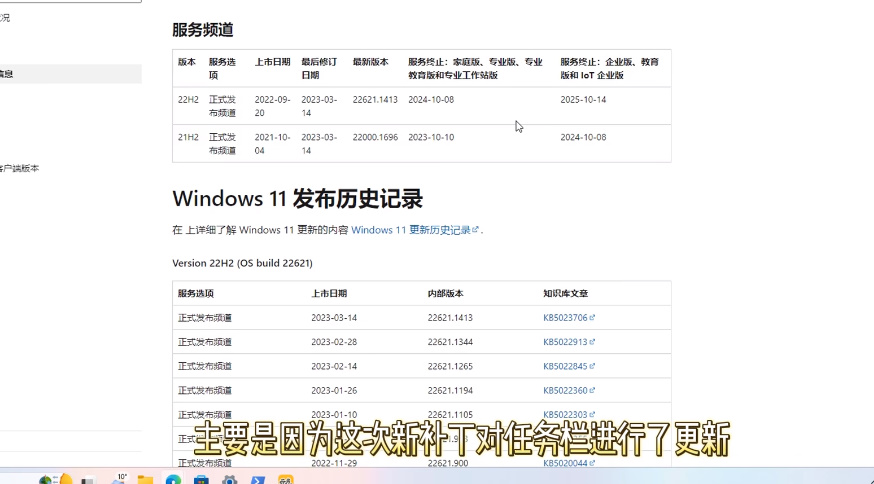Open the KB5020044 article link

tap(565, 463)
